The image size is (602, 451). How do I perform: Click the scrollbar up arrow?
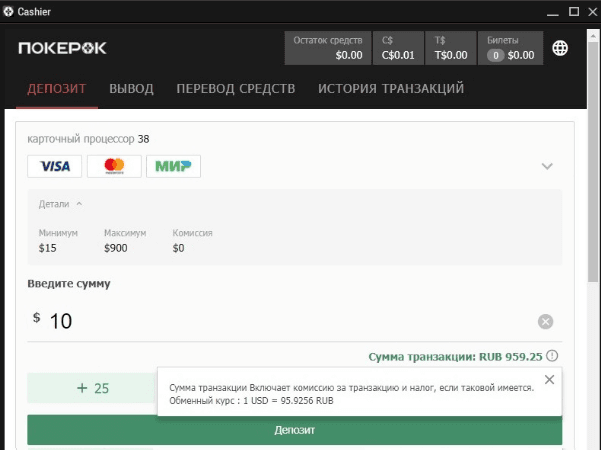(593, 35)
